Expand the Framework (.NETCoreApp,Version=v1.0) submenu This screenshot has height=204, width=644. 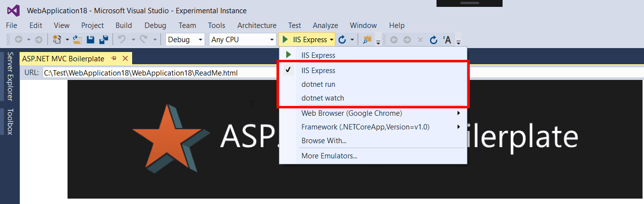coord(373,127)
